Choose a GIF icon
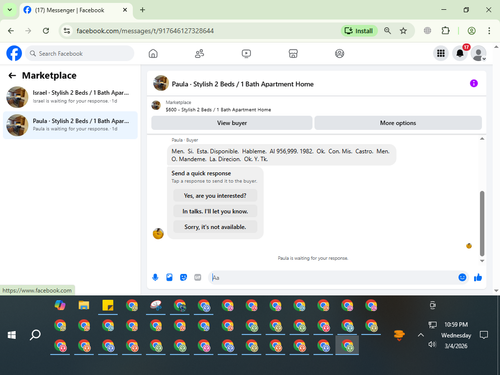This screenshot has width=500, height=375. (198, 277)
